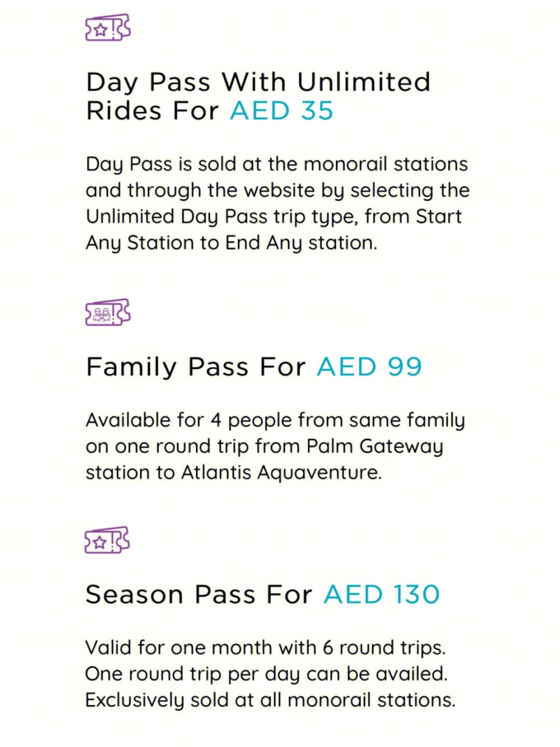The image size is (560, 747).
Task: Click the Family Pass ticket icon
Action: point(108,312)
